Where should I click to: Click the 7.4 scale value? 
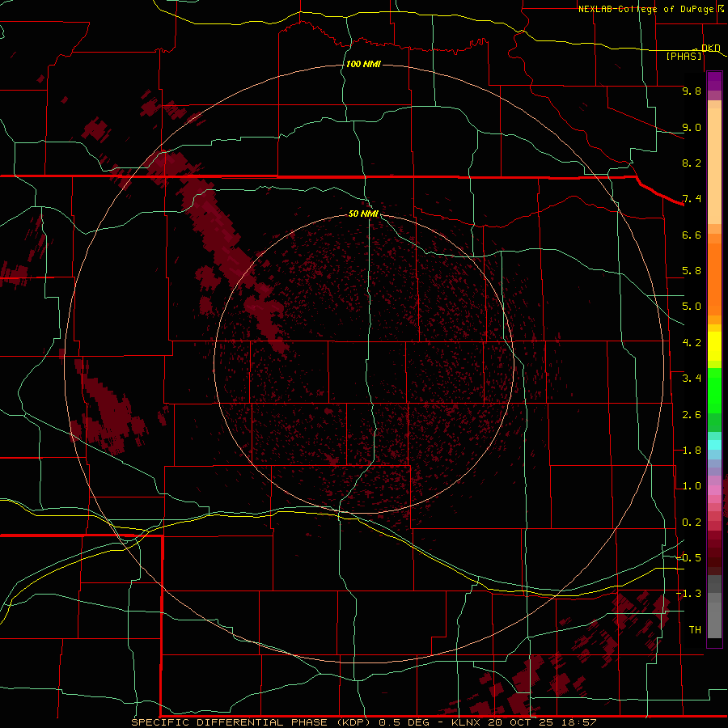pyautogui.click(x=692, y=199)
